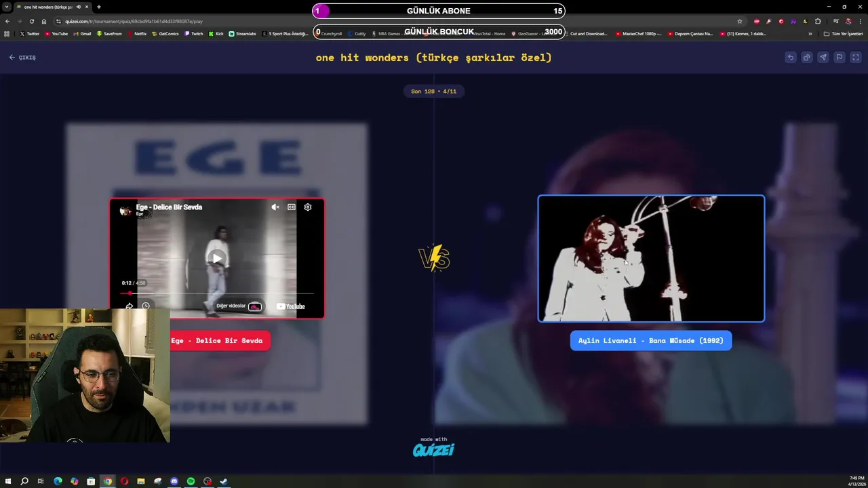Click the browser home button
Viewport: 868px width, 488px height.
coord(44,21)
